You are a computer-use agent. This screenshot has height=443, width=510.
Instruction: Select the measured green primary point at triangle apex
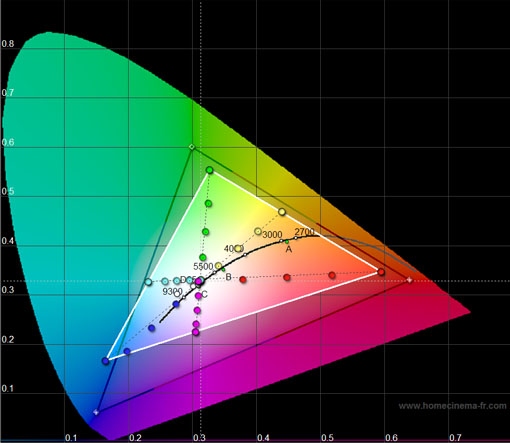209,170
